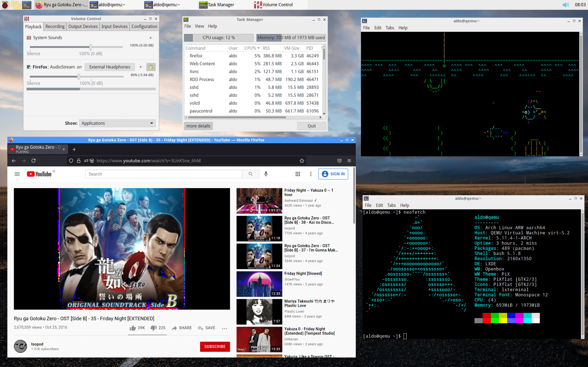Open the External Headphones device selector
Viewport: 588px width, 367px height.
click(x=110, y=67)
